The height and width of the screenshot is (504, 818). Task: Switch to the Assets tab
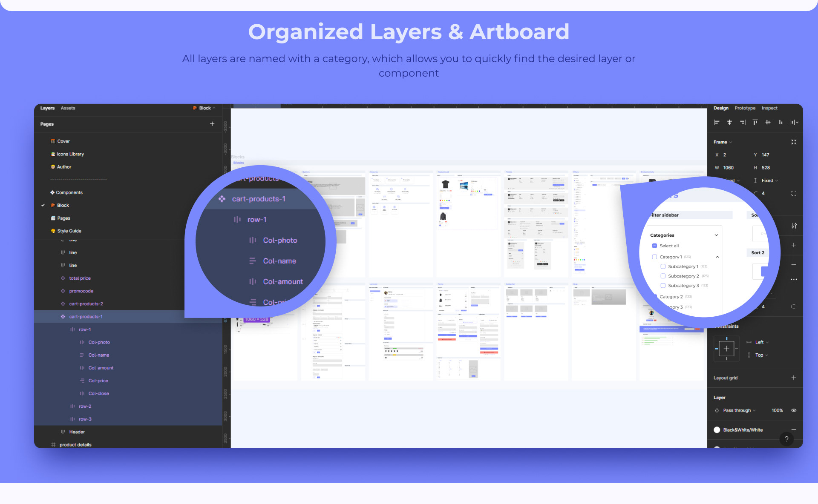pyautogui.click(x=68, y=108)
